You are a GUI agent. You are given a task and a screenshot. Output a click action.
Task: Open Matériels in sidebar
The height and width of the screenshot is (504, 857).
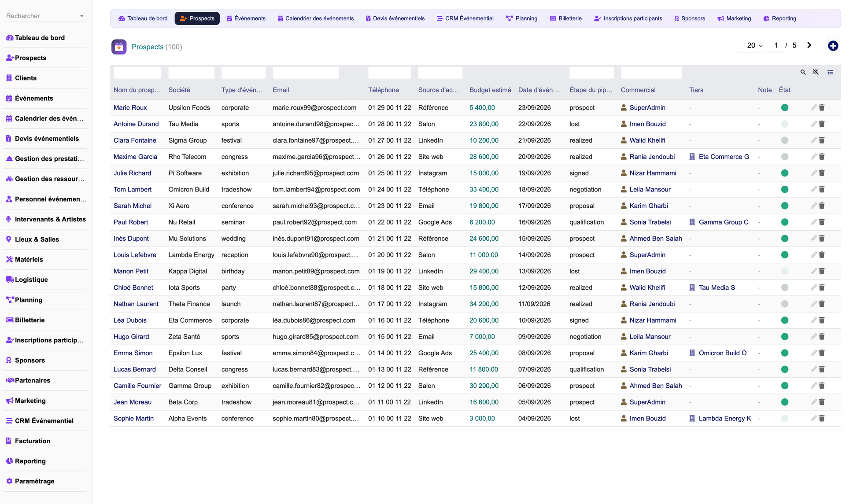(29, 260)
